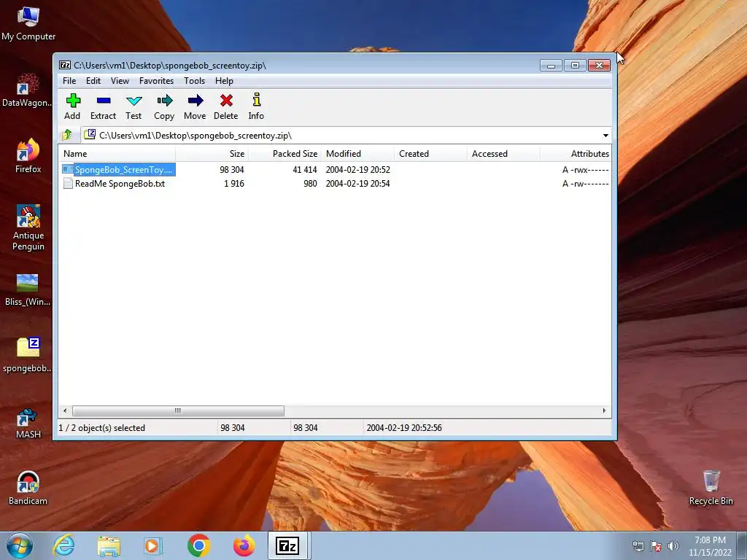747x560 pixels.
Task: Click the 1 916 size cell
Action: pyautogui.click(x=234, y=183)
